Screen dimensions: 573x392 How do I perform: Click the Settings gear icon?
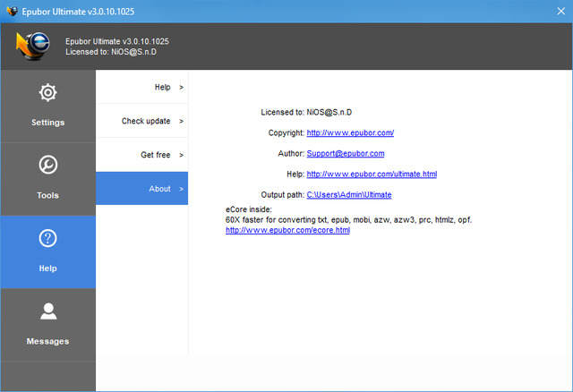pos(47,93)
